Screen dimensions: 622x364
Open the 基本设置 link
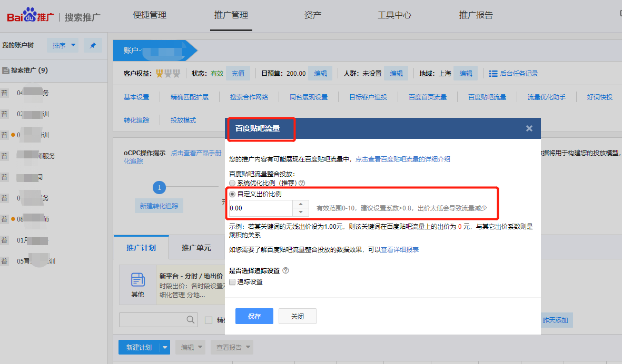click(136, 97)
